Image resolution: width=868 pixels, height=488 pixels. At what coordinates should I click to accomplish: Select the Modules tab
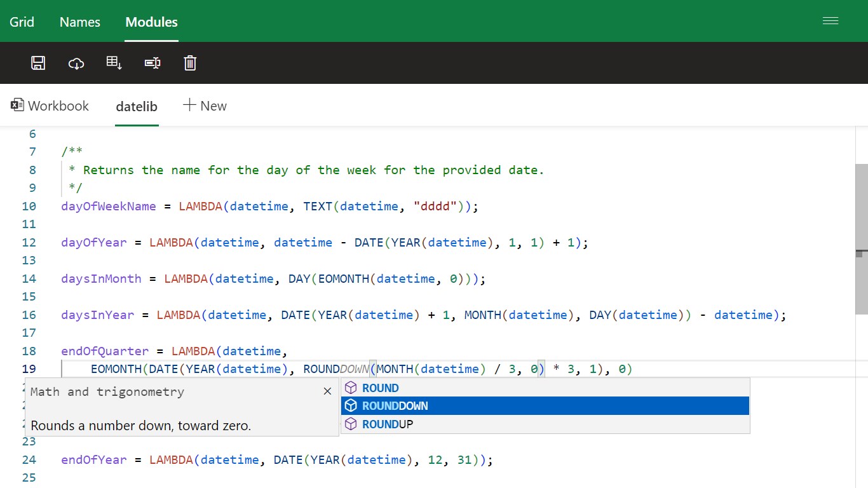151,22
